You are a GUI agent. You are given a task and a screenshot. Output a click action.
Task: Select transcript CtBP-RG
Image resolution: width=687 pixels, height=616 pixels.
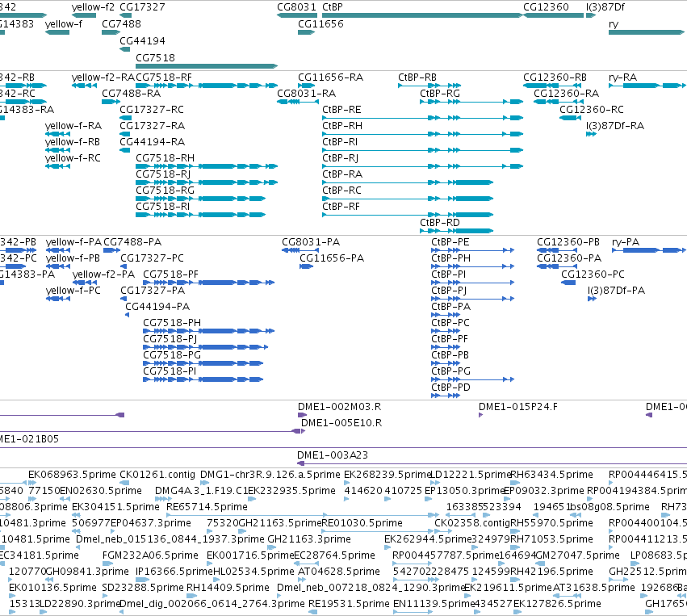tap(471, 102)
